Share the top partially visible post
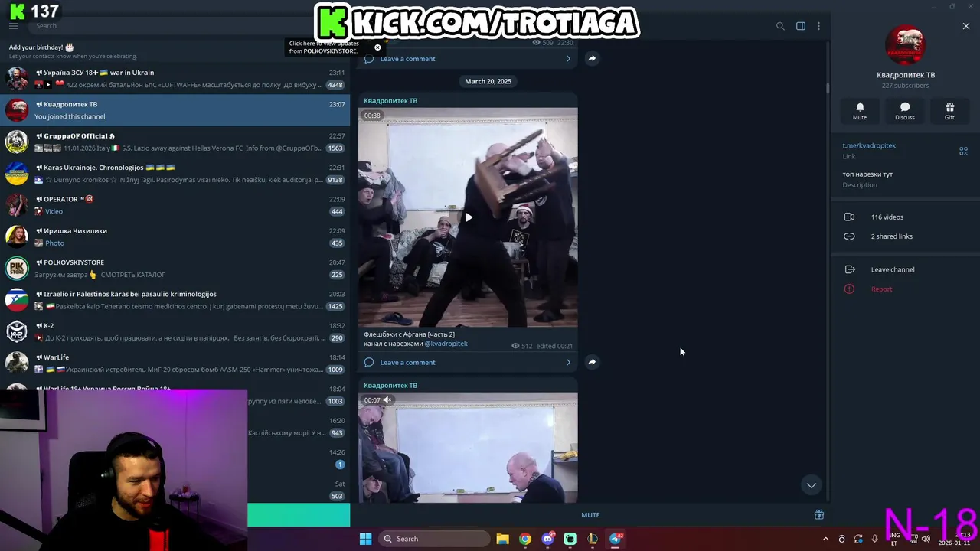The image size is (980, 551). tap(592, 58)
